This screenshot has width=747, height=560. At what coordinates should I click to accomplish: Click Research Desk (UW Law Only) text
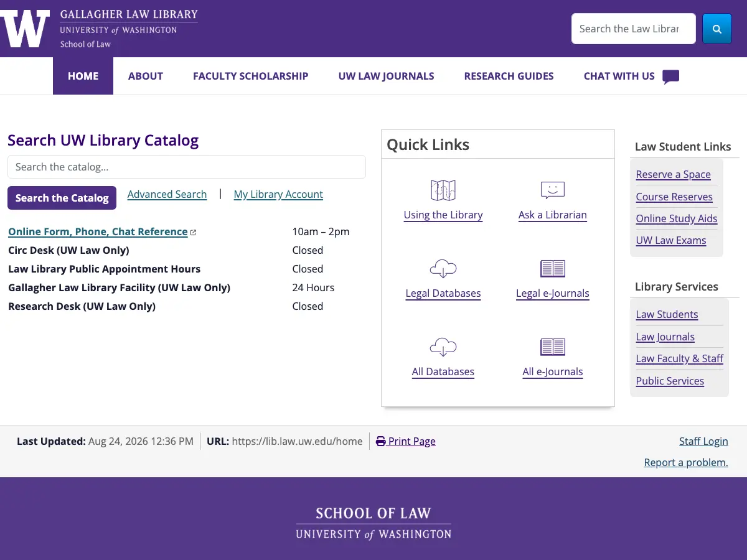click(x=82, y=306)
